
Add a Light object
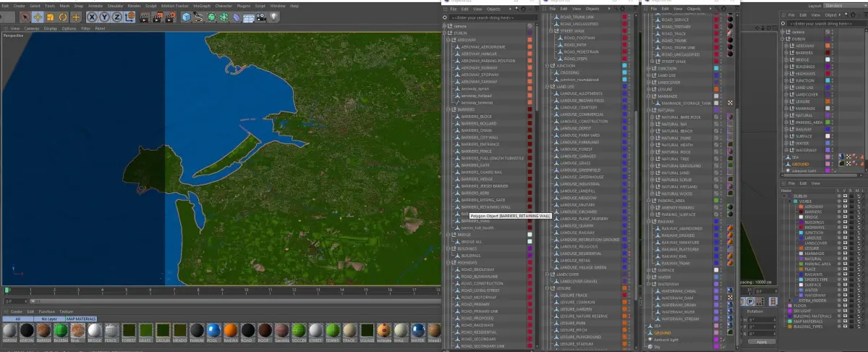(x=273, y=17)
